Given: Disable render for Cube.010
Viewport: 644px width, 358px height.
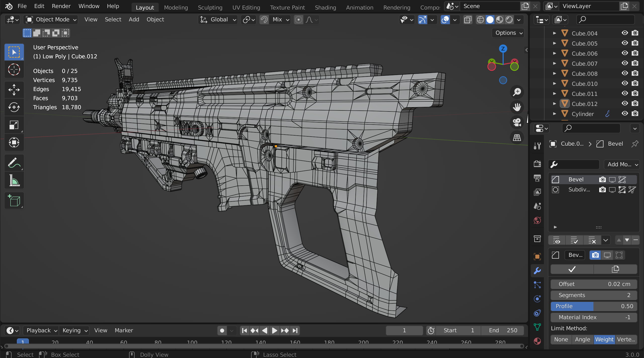Looking at the screenshot, I should pyautogui.click(x=635, y=84).
